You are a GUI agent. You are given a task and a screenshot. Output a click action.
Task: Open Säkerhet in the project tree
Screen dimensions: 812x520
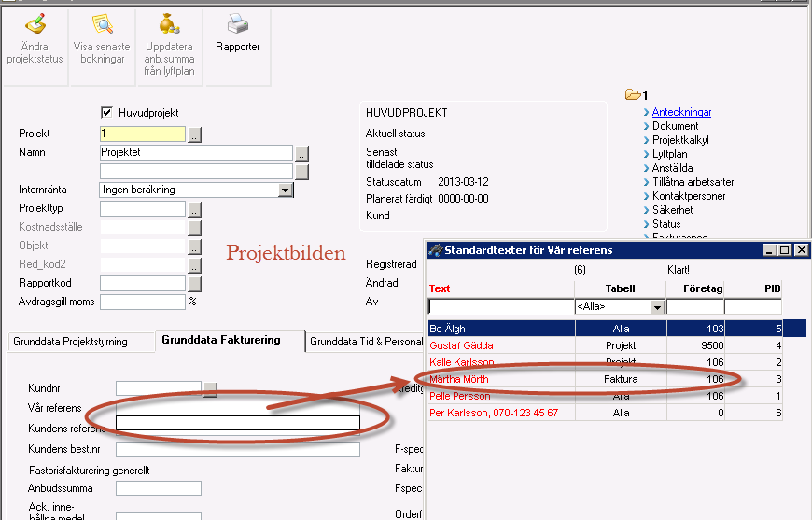(672, 210)
